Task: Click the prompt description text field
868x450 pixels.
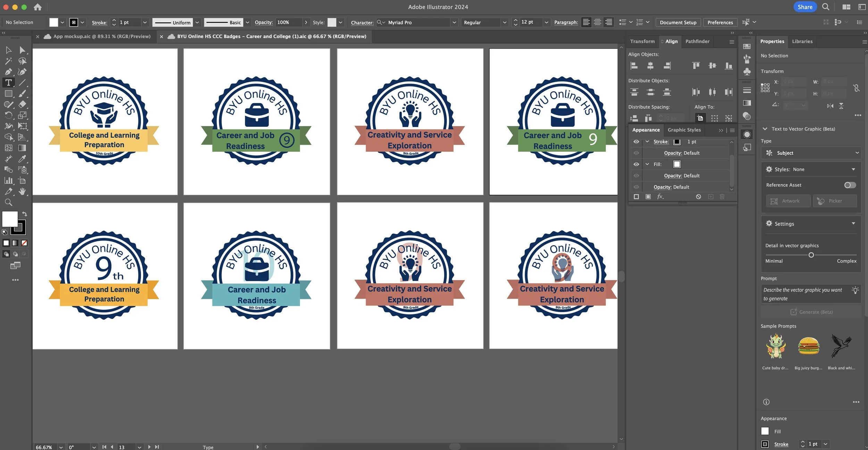Action: (811, 294)
